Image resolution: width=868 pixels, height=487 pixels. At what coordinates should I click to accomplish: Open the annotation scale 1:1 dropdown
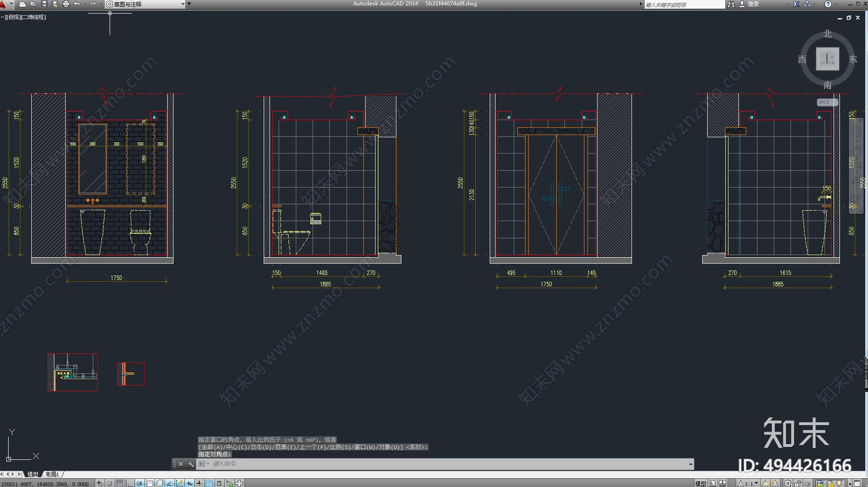tap(748, 483)
